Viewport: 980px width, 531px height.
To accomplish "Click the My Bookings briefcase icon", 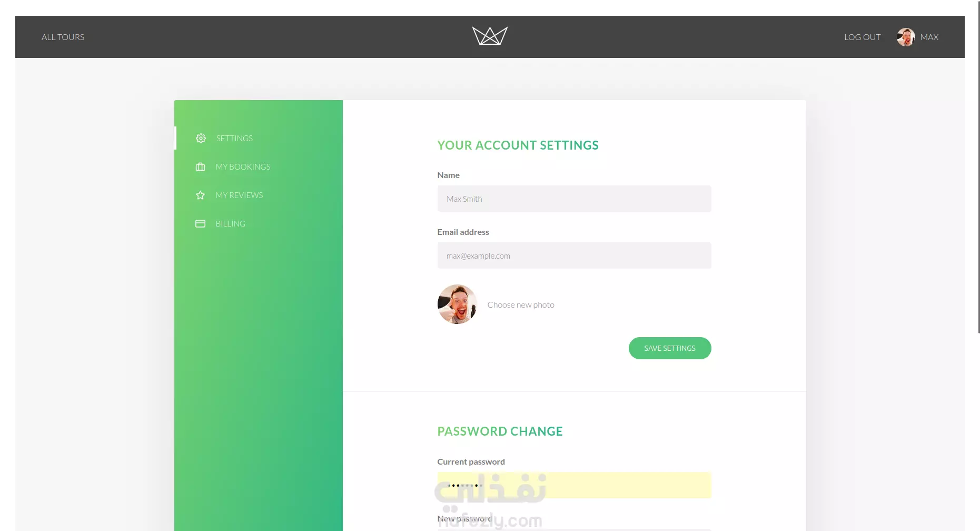I will [200, 166].
